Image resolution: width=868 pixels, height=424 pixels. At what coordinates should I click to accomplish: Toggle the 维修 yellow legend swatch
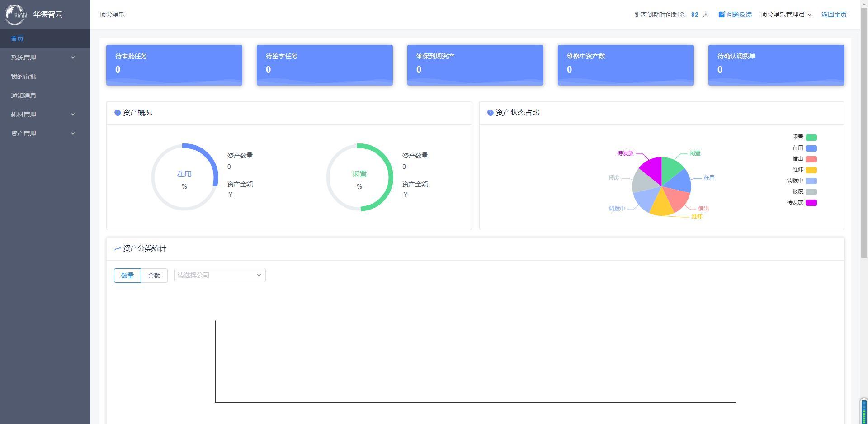pos(811,170)
